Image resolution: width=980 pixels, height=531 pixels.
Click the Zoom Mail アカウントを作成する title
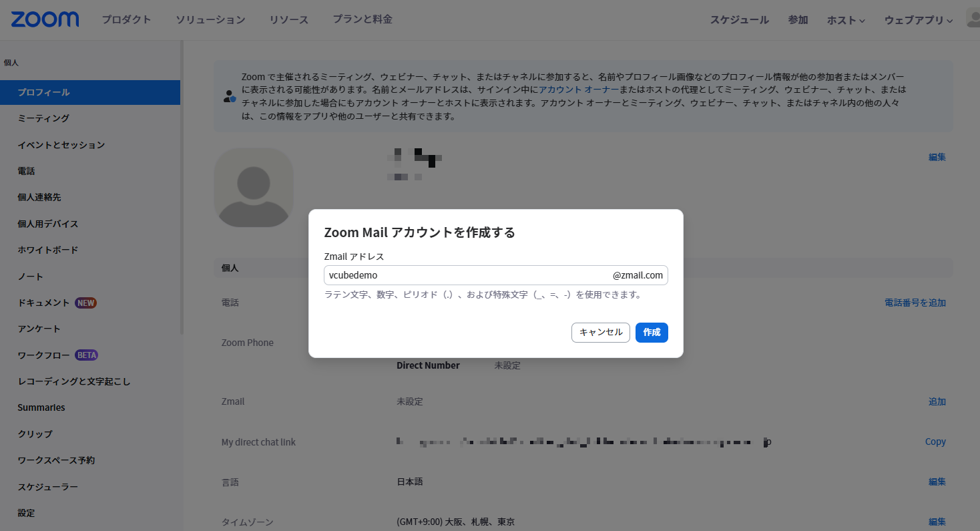419,232
